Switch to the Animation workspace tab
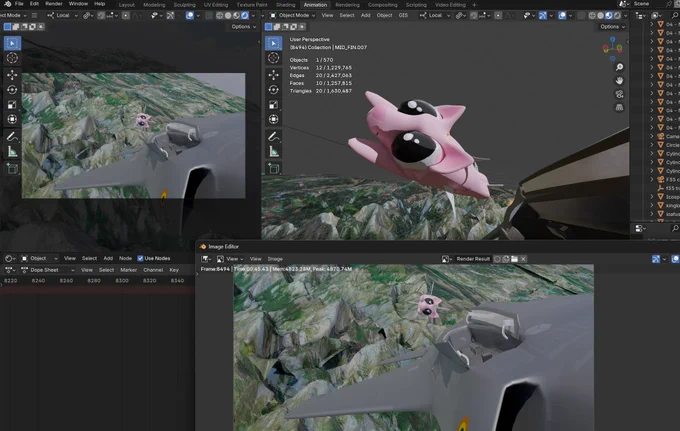 click(315, 5)
